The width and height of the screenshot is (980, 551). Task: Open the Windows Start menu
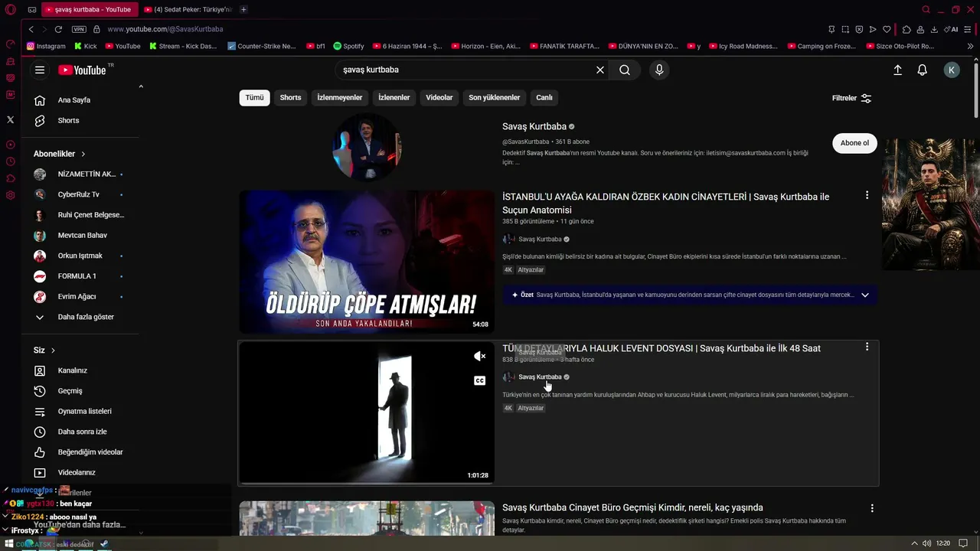click(10, 544)
